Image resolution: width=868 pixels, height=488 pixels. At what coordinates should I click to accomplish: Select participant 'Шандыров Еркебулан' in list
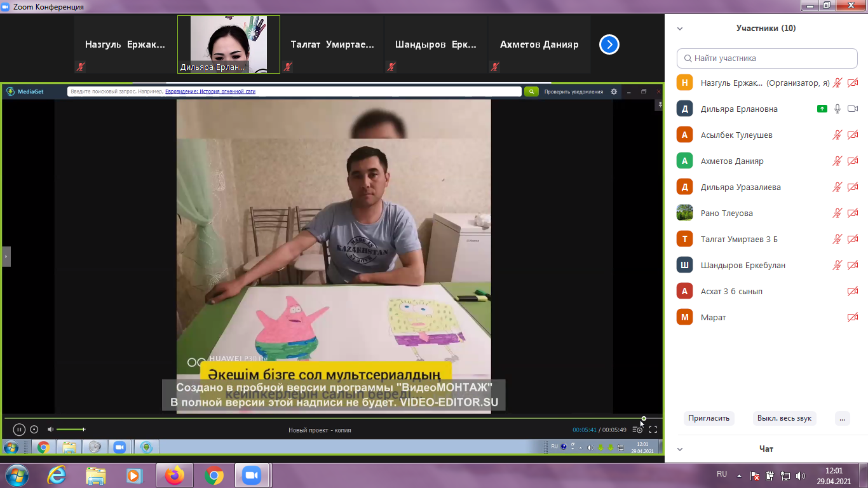(768, 265)
